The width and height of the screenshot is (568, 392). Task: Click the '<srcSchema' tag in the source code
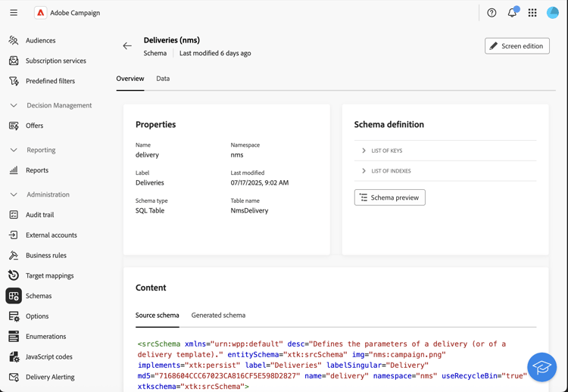[x=159, y=344]
